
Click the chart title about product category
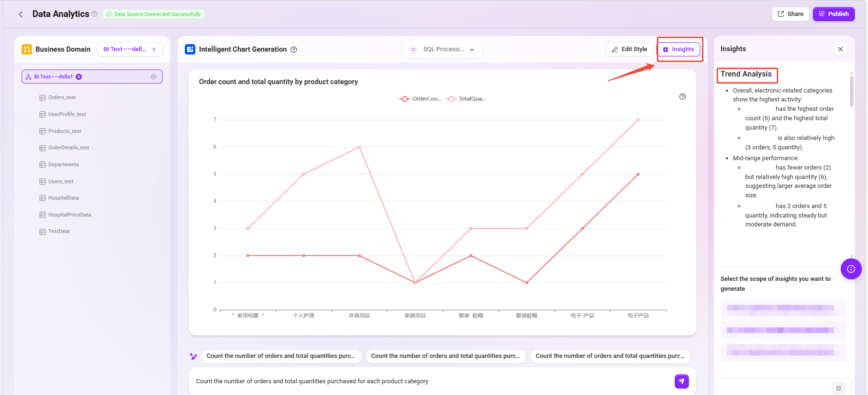click(278, 82)
